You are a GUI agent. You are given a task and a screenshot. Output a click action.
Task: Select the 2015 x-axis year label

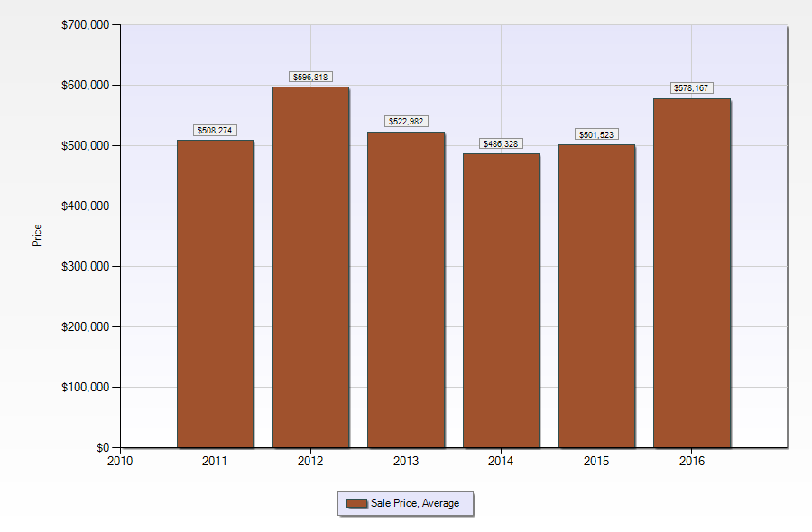pyautogui.click(x=596, y=461)
